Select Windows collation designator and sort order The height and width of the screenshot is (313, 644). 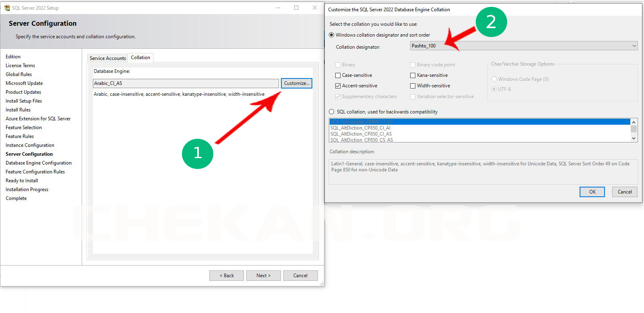click(332, 35)
